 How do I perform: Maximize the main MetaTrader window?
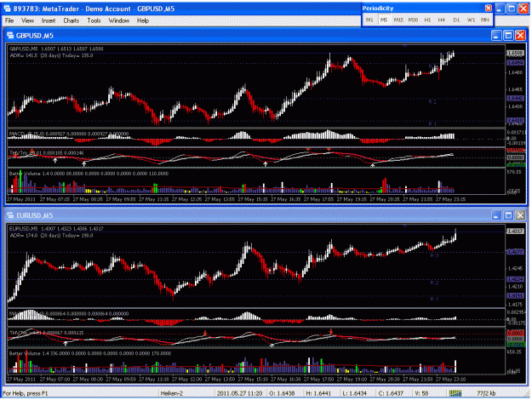pos(512,9)
